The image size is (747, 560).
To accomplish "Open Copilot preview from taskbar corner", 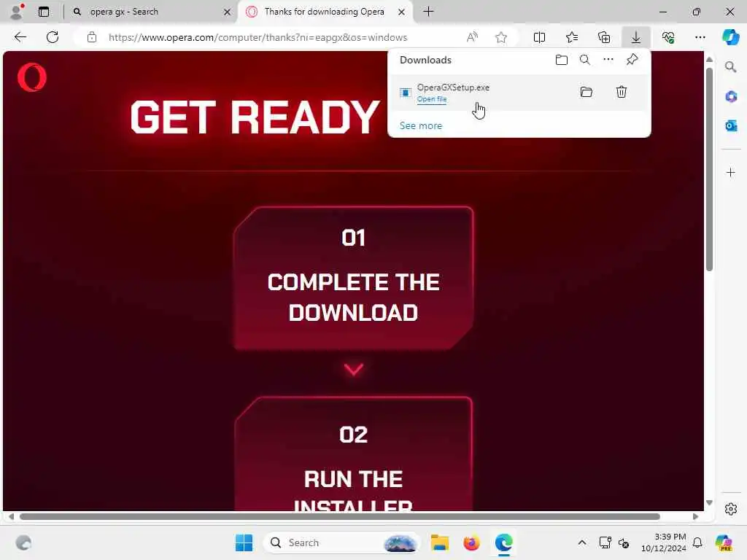I will click(x=724, y=542).
